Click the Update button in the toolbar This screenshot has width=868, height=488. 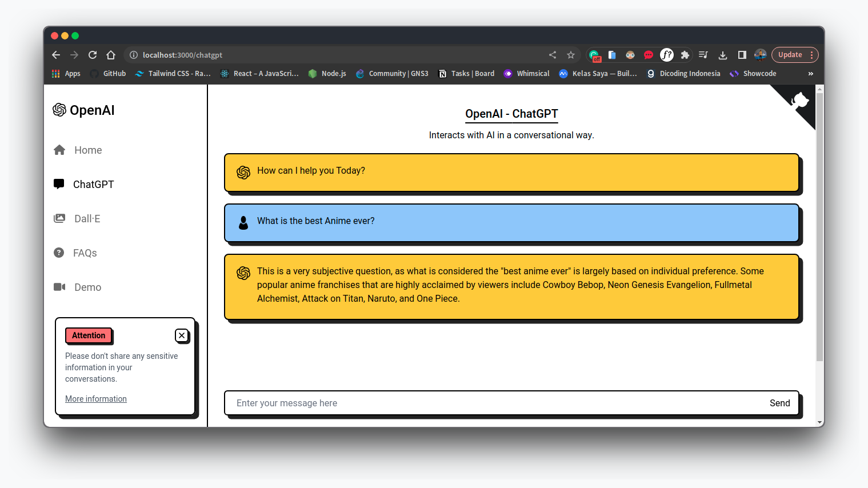click(x=790, y=55)
